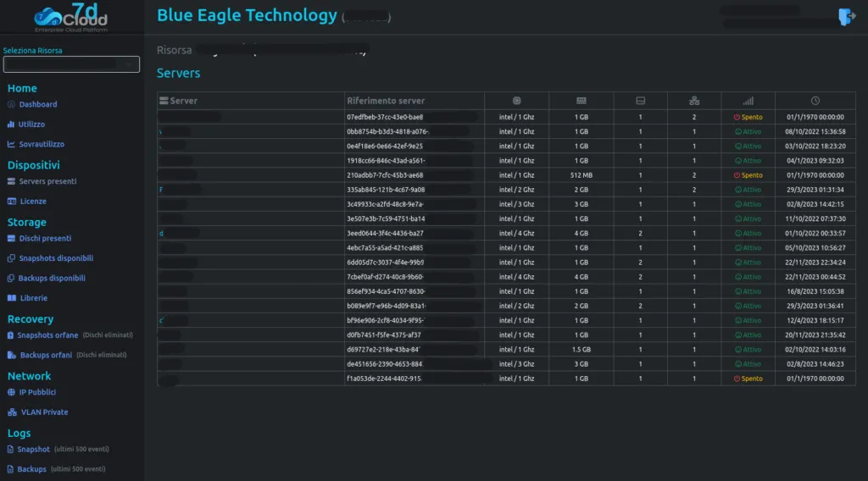Click the network column header icon
Image resolution: width=868 pixels, height=481 pixels.
[x=694, y=101]
